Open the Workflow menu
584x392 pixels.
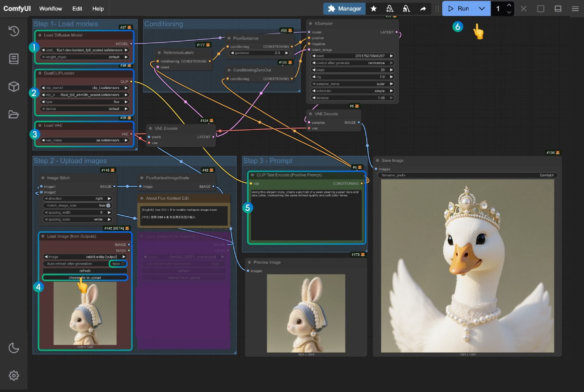50,8
